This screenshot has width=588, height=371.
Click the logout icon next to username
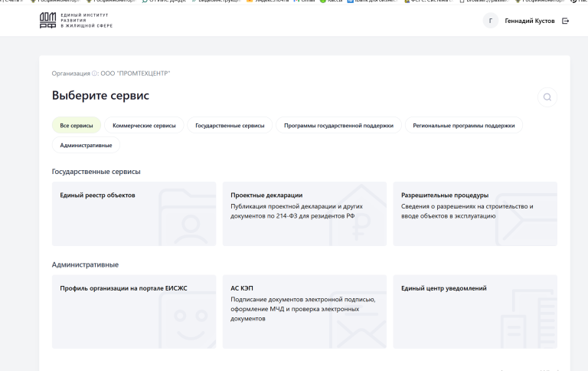click(x=566, y=21)
